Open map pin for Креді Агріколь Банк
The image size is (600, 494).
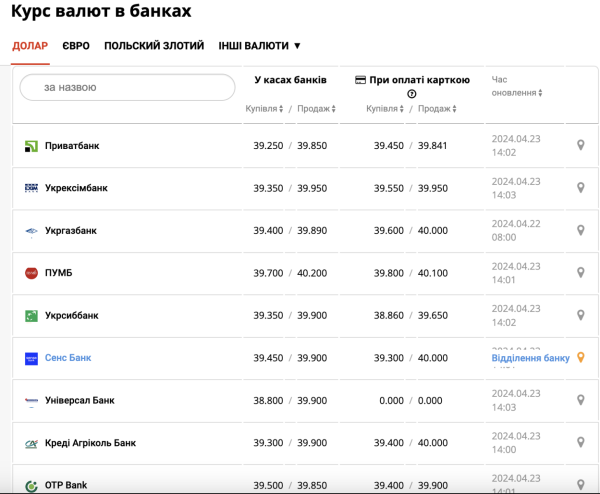pyautogui.click(x=580, y=442)
